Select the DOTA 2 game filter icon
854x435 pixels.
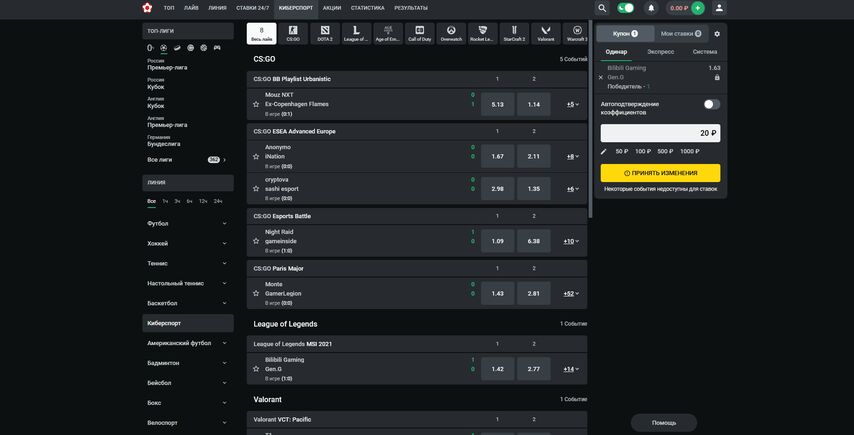point(325,33)
